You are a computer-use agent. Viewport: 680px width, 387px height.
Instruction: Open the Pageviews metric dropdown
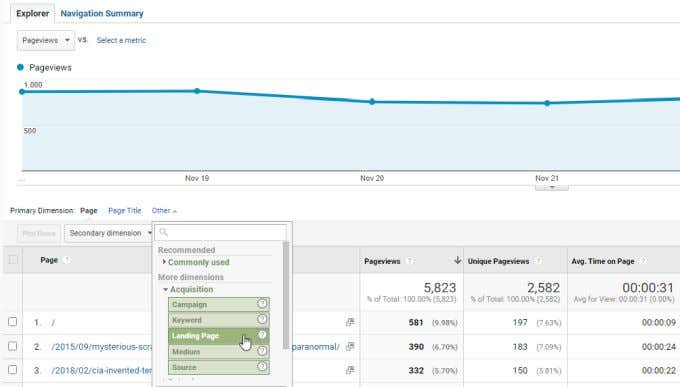46,40
